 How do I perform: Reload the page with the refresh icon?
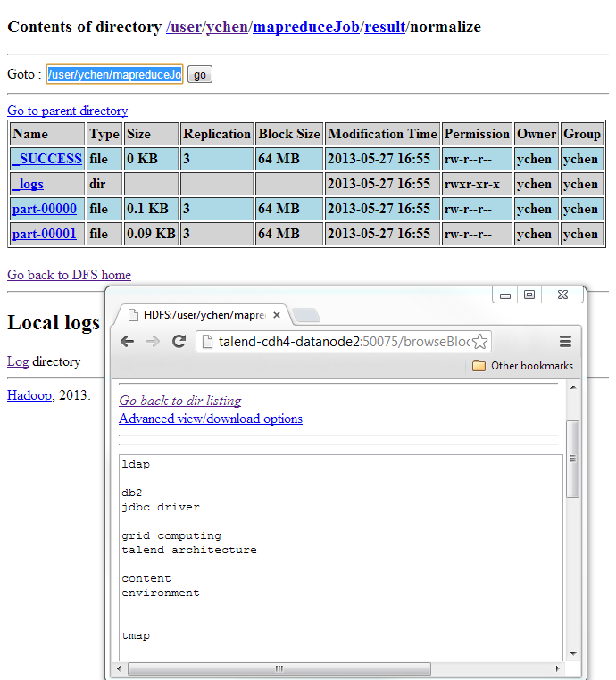[179, 342]
